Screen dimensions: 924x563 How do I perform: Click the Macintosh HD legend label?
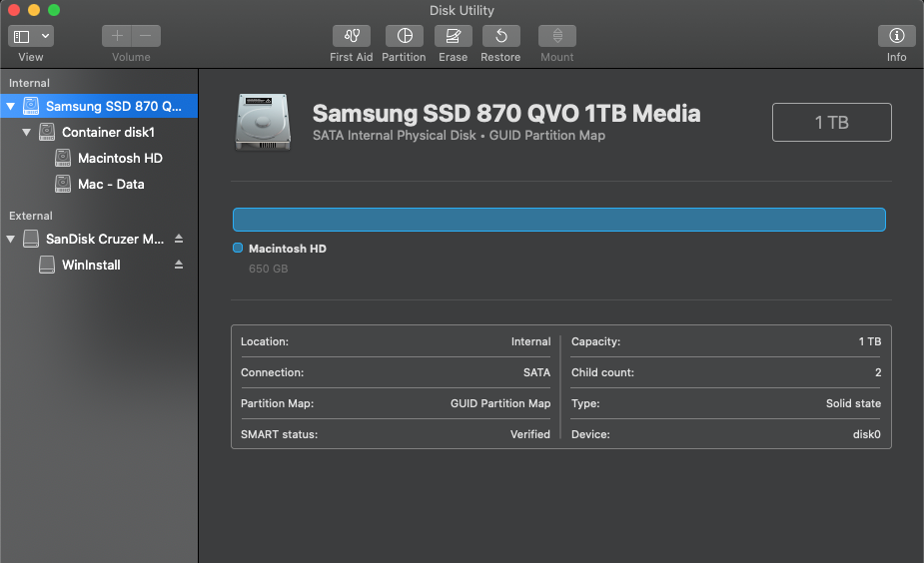point(288,249)
